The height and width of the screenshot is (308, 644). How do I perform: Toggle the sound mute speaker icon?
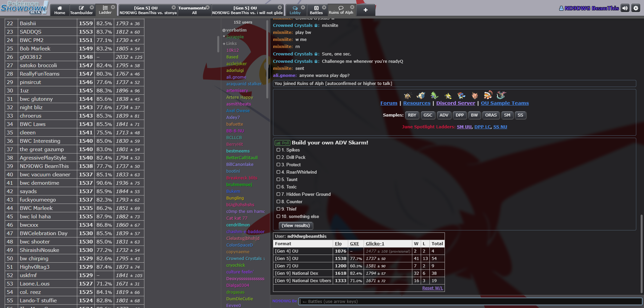[625, 8]
